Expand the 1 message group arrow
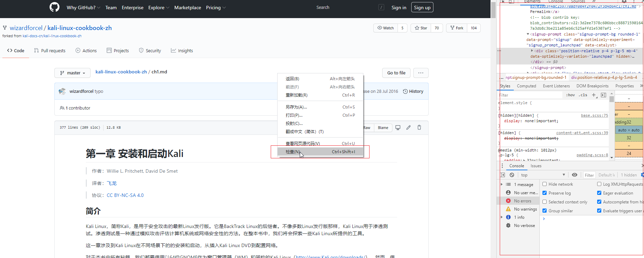 pos(501,185)
